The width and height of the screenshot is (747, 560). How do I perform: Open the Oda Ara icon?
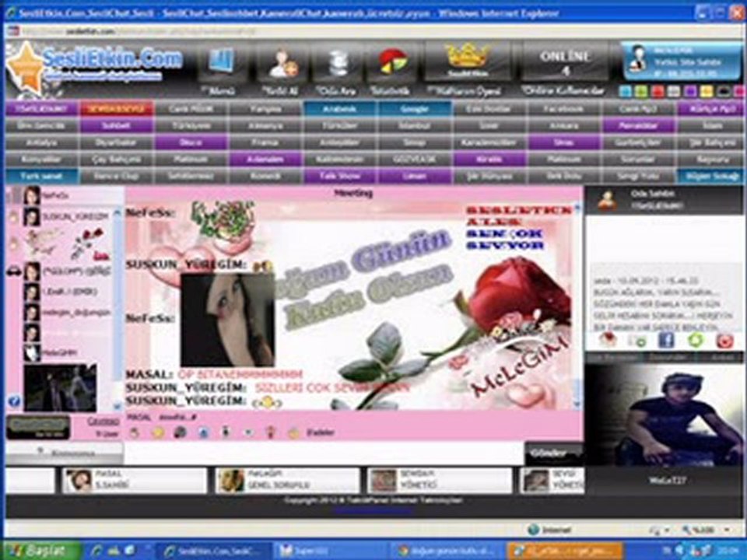point(337,62)
